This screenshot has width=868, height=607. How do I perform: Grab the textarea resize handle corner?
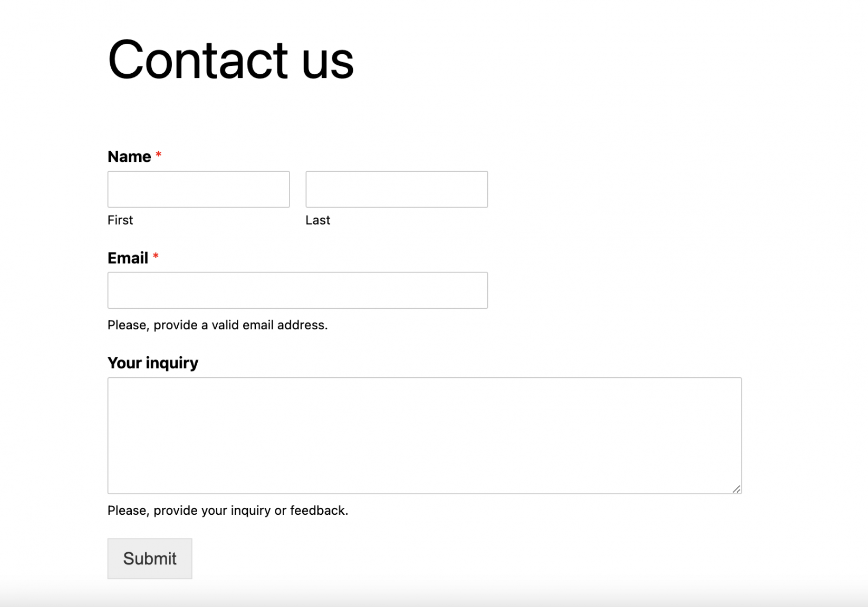pyautogui.click(x=737, y=489)
